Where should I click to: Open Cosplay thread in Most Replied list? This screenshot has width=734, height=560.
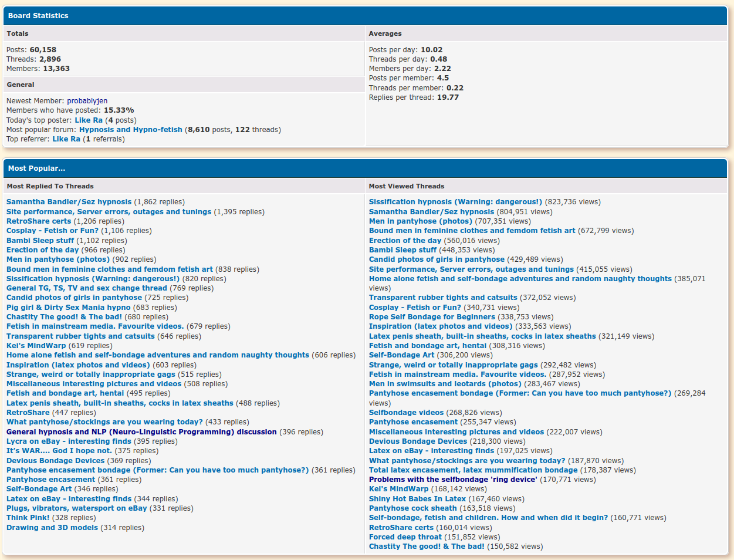coord(52,231)
